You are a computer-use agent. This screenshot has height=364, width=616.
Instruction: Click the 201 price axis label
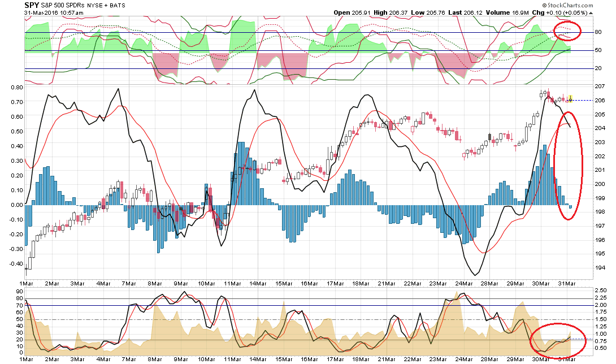pyautogui.click(x=600, y=170)
